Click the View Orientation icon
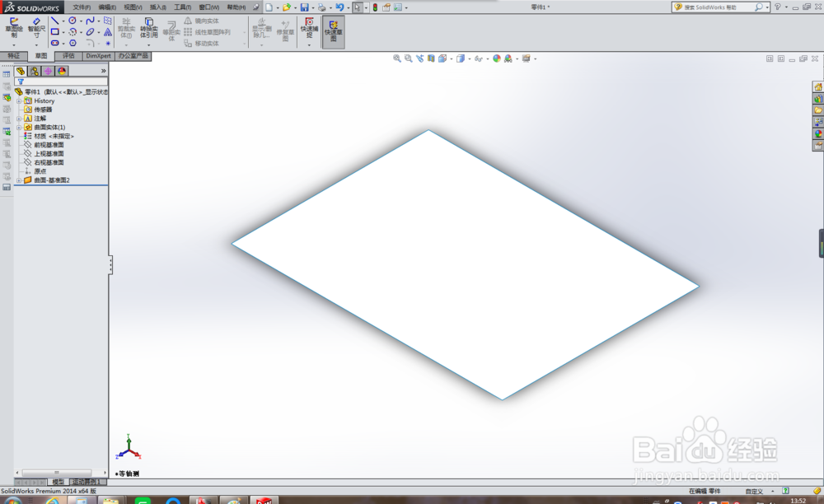 pyautogui.click(x=442, y=58)
